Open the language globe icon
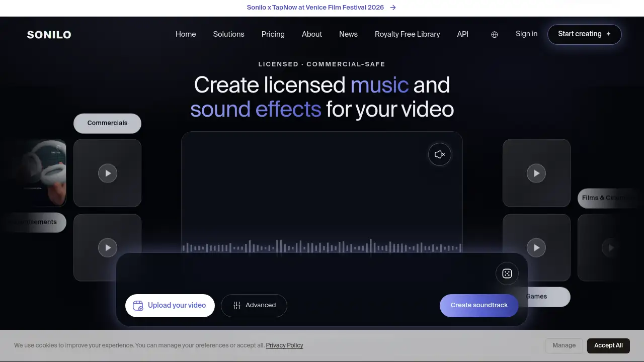This screenshot has width=644, height=362. (495, 35)
